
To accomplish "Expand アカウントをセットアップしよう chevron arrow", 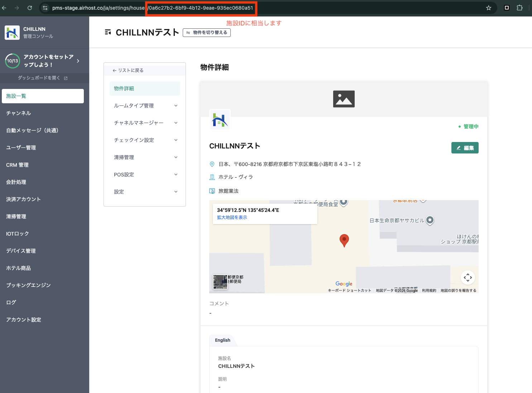I will 78,61.
